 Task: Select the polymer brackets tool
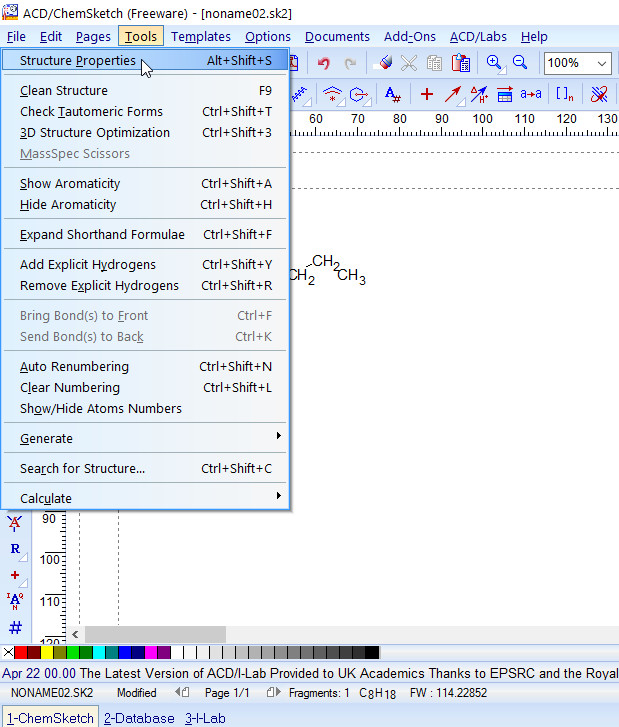click(x=565, y=95)
